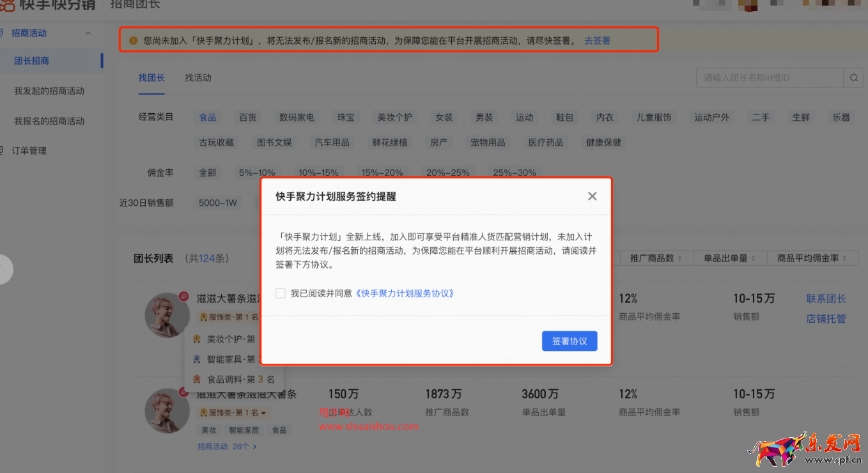
Task: Choose the 乐器 category filter
Action: tap(841, 118)
